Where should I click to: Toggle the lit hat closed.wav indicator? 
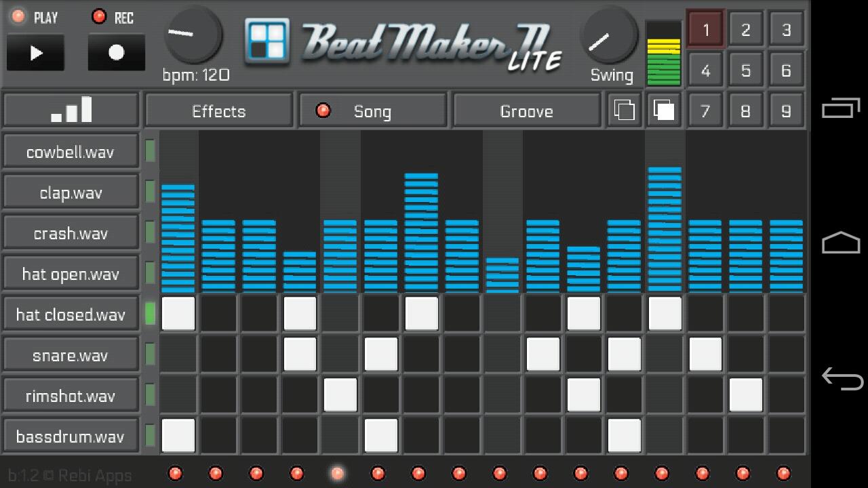[x=150, y=314]
